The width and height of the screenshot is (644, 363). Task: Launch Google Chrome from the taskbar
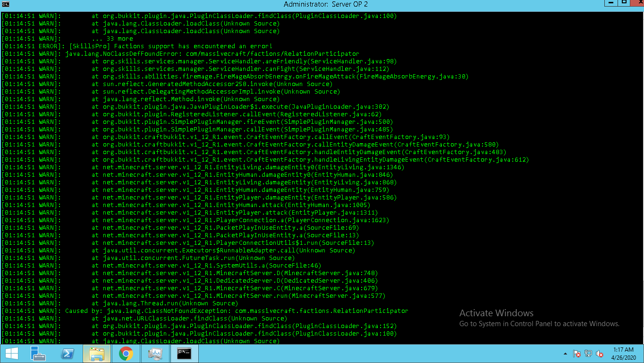126,353
